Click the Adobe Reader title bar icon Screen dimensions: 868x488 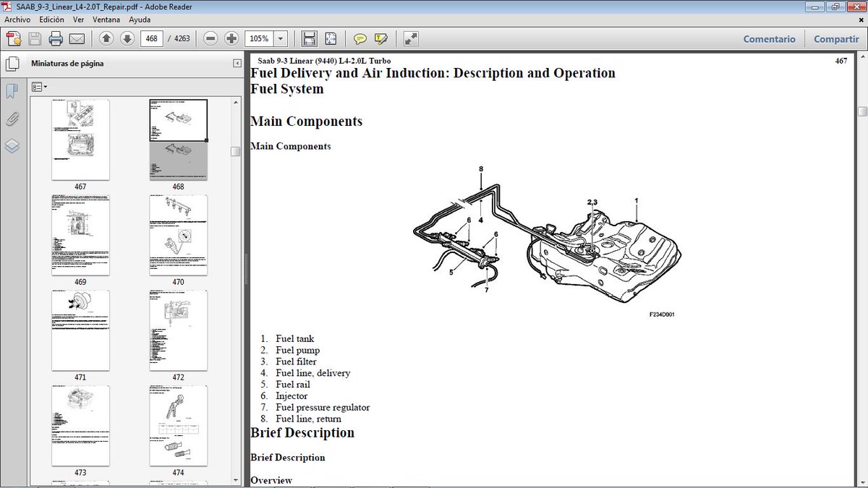coord(8,6)
